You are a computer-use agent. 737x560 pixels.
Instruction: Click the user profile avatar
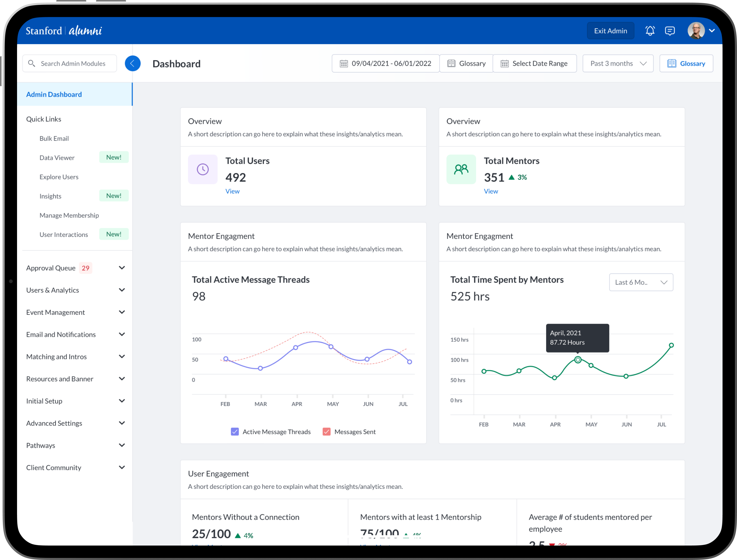pos(696,31)
